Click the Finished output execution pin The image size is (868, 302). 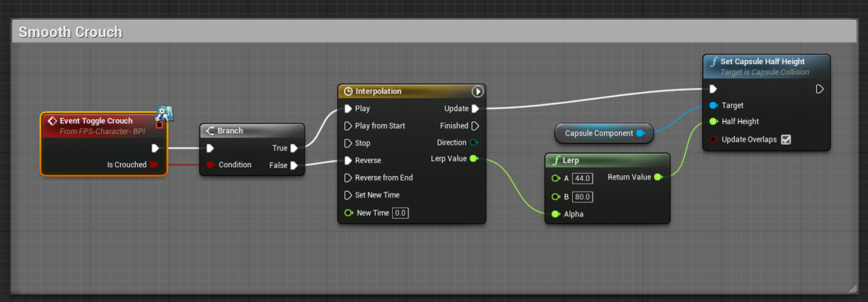click(x=475, y=126)
